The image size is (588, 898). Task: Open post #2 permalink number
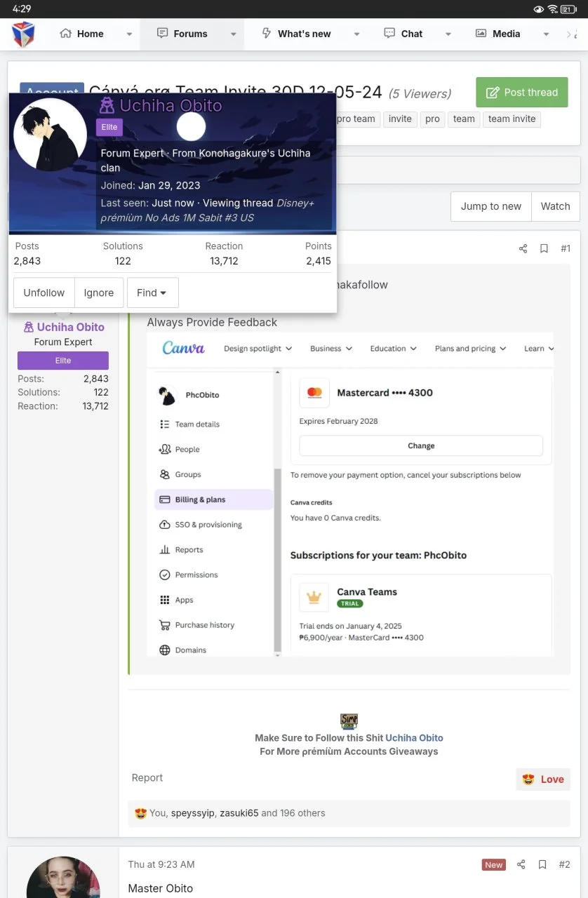(x=564, y=864)
